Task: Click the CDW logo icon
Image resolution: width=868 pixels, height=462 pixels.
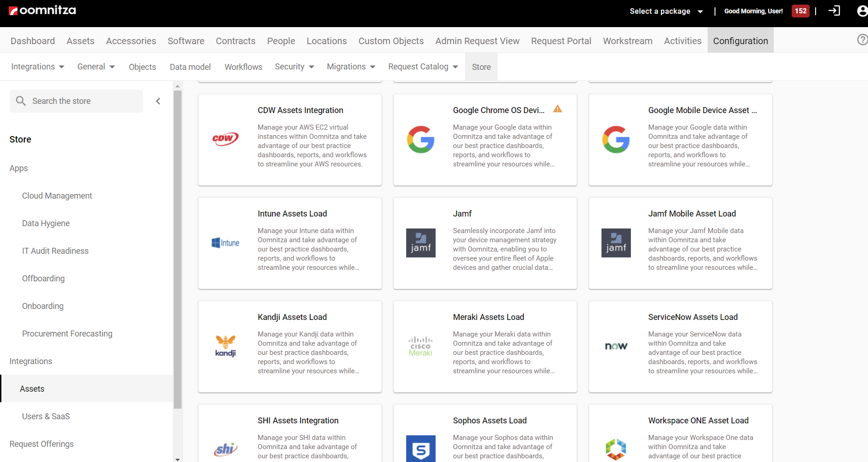Action: tap(225, 139)
